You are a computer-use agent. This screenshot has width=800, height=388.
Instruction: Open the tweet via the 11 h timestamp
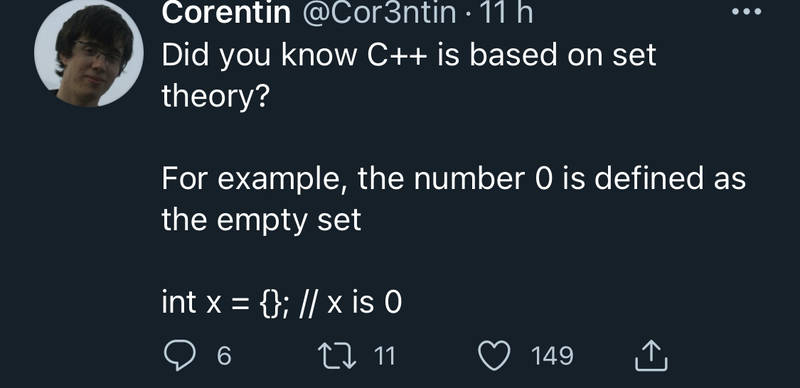click(x=501, y=13)
